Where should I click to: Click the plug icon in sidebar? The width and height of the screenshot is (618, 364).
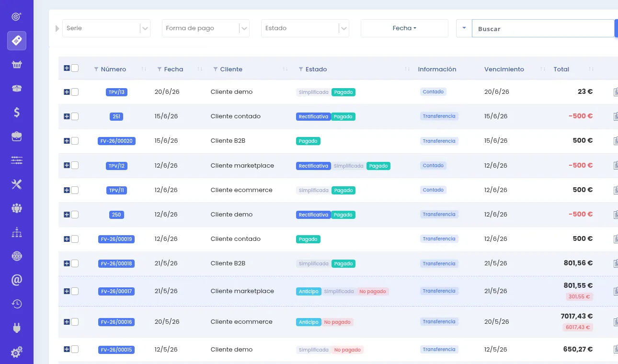tap(17, 328)
